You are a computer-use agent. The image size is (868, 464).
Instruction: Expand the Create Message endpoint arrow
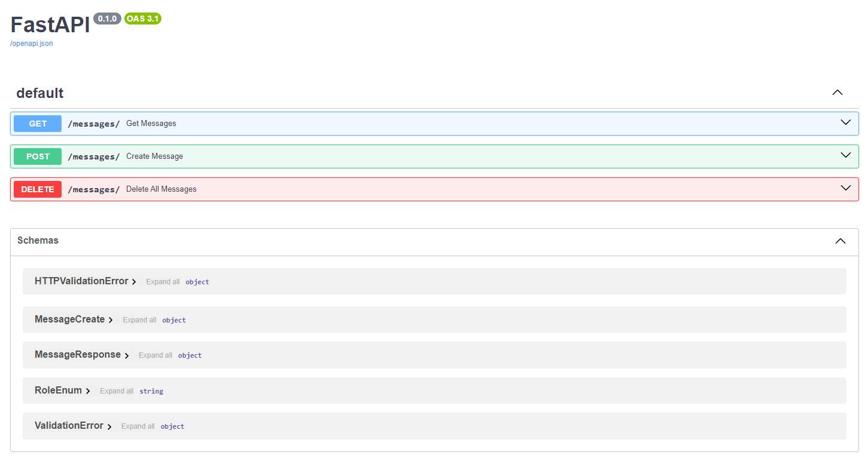point(846,155)
